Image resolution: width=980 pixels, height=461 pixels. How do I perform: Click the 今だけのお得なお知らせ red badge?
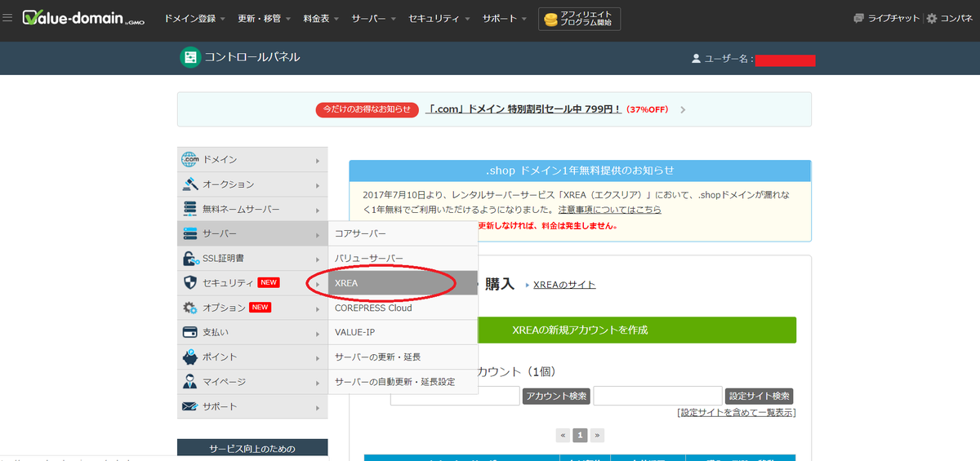point(367,109)
